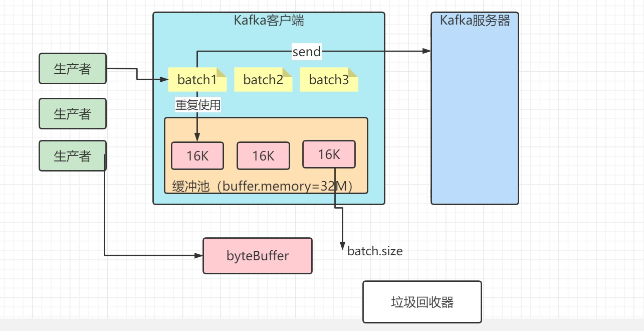
Task: Select the top 生产者 box
Action: (x=73, y=68)
